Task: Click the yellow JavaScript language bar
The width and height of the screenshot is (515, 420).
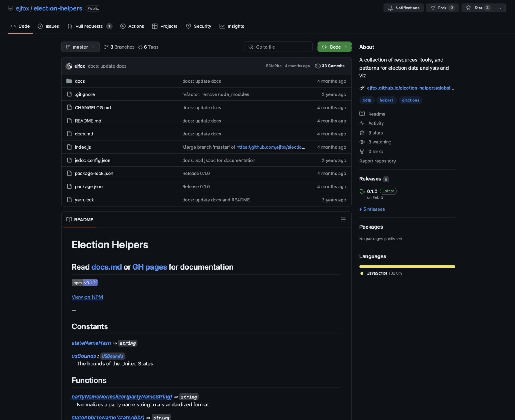Action: click(x=407, y=266)
